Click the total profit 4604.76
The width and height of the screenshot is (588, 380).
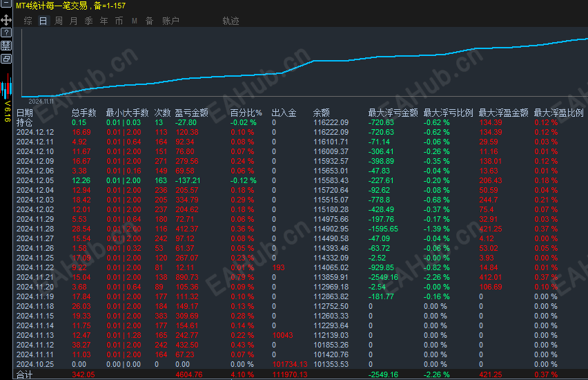coord(189,374)
